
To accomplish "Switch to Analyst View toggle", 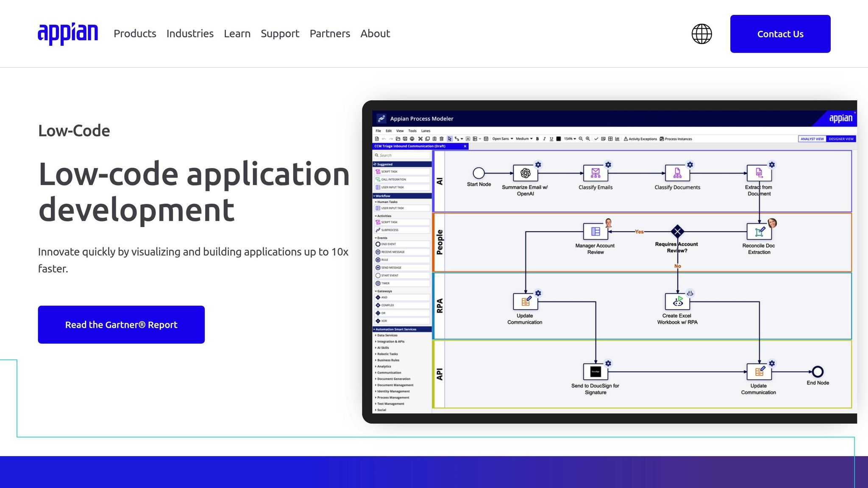I will click(812, 139).
